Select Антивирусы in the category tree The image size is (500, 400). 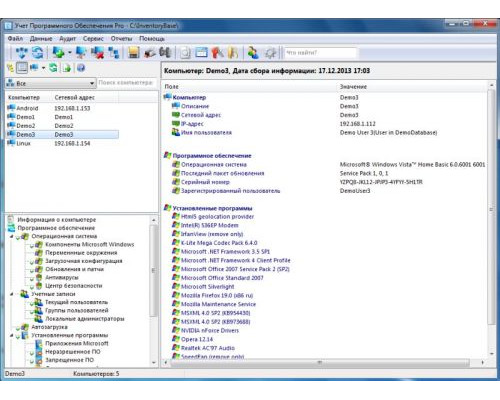pos(62,277)
